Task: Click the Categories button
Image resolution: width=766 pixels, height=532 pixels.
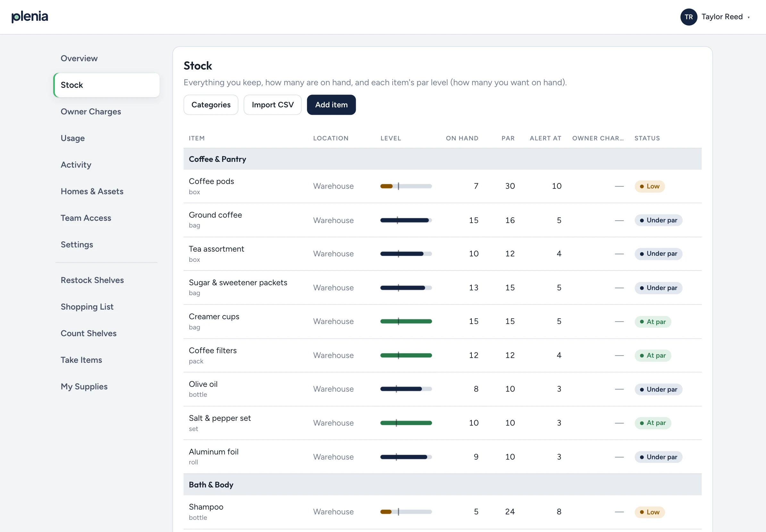Action: pyautogui.click(x=211, y=105)
